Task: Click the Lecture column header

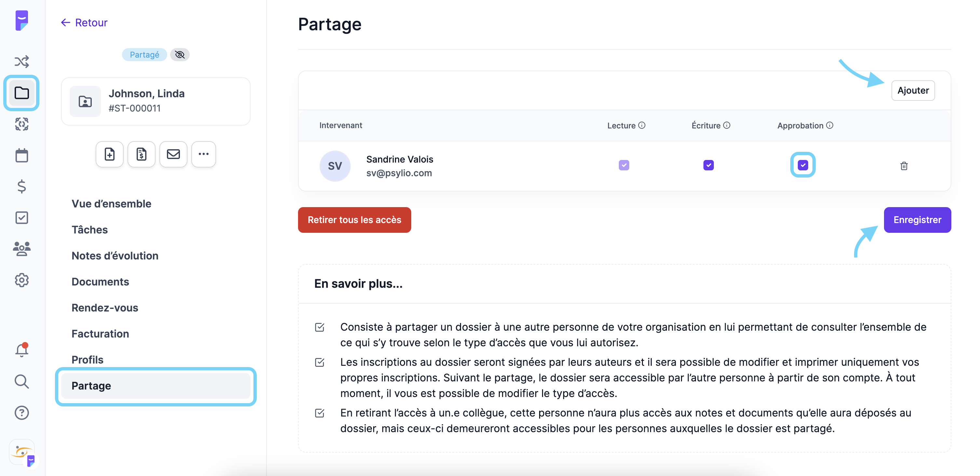Action: point(621,126)
